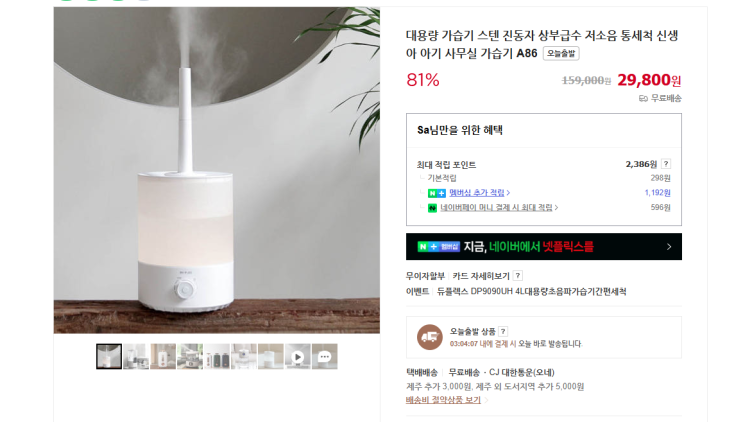Select the second product thumbnail
The image size is (743, 422).
click(x=136, y=357)
